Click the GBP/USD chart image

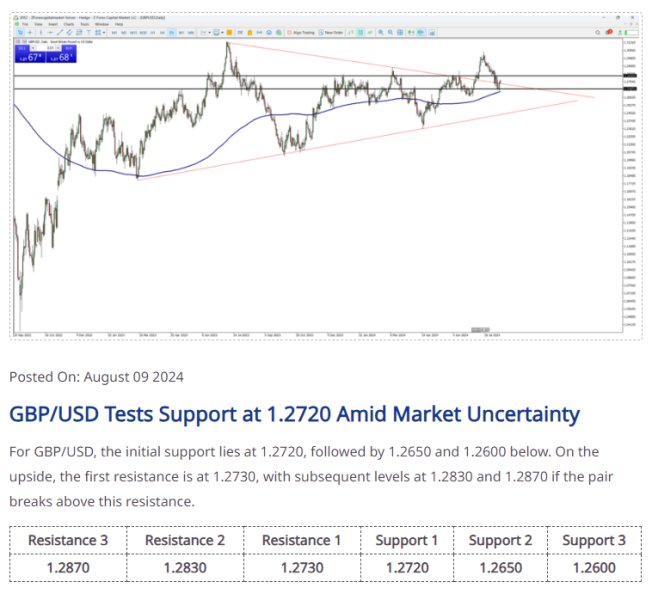[x=326, y=176]
